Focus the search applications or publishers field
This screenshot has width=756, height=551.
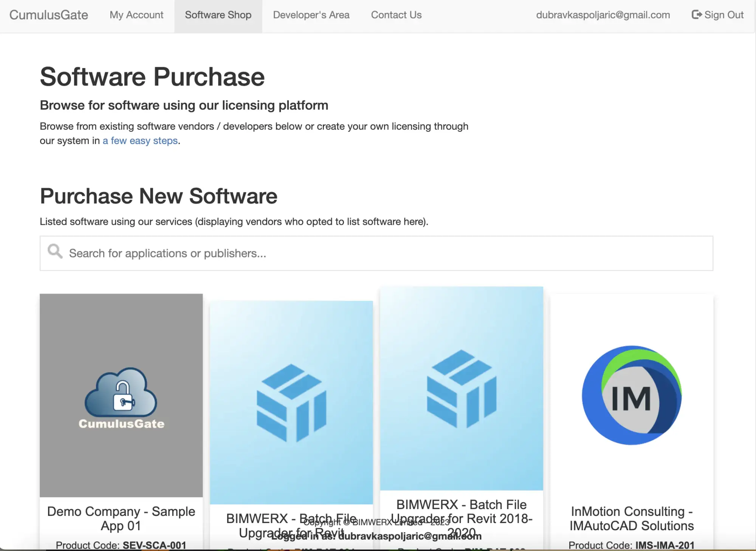[376, 253]
